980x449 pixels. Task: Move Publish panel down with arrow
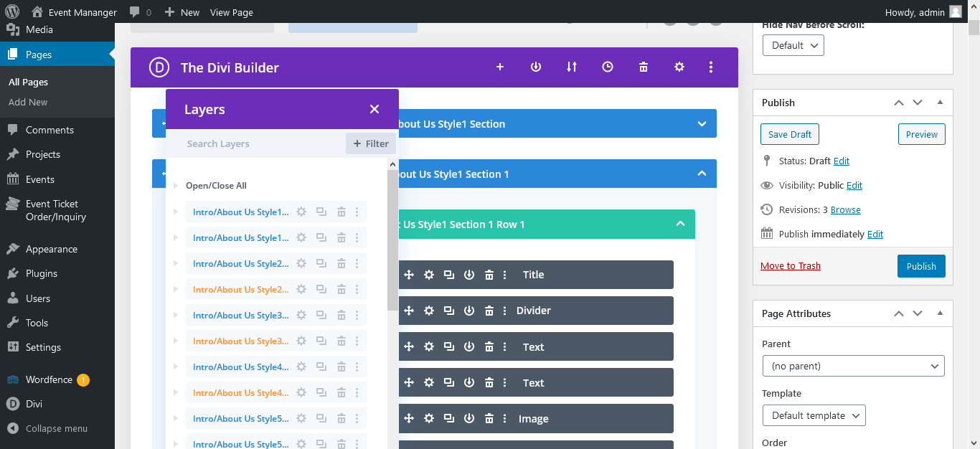coord(918,103)
